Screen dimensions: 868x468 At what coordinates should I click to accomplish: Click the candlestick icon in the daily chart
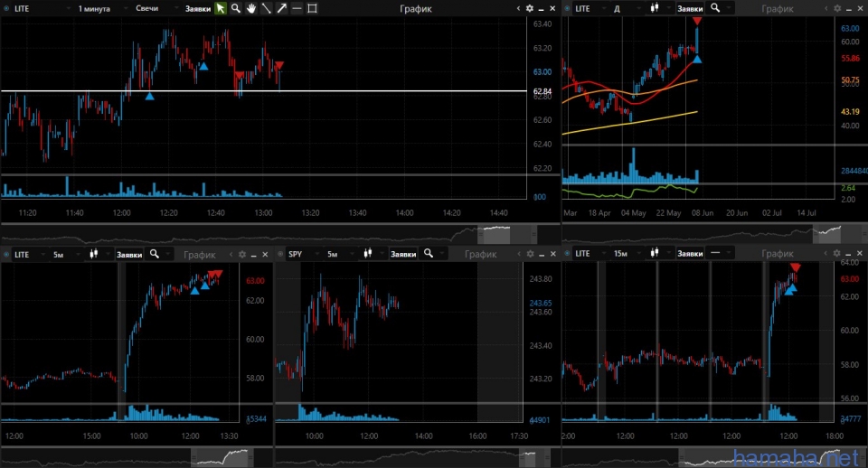coord(654,8)
